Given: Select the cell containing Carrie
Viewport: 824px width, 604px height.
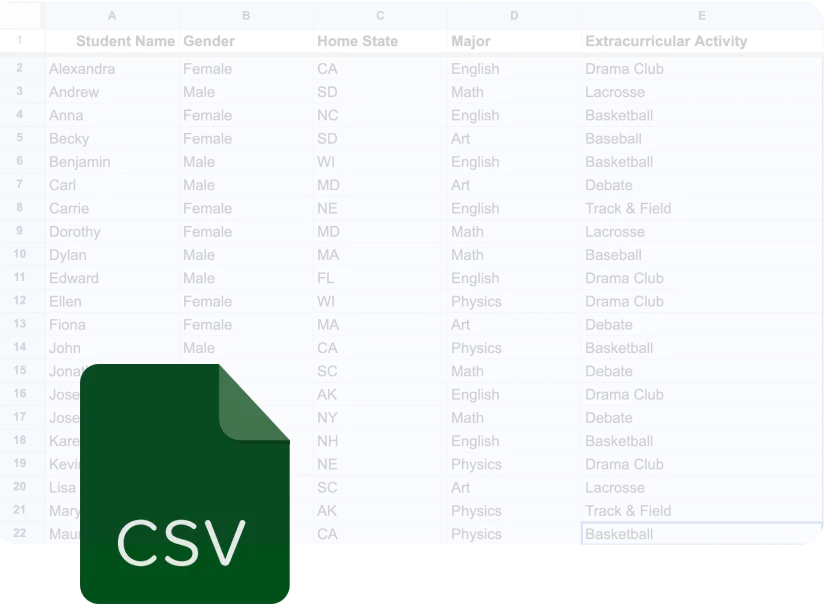Looking at the screenshot, I should (112, 208).
